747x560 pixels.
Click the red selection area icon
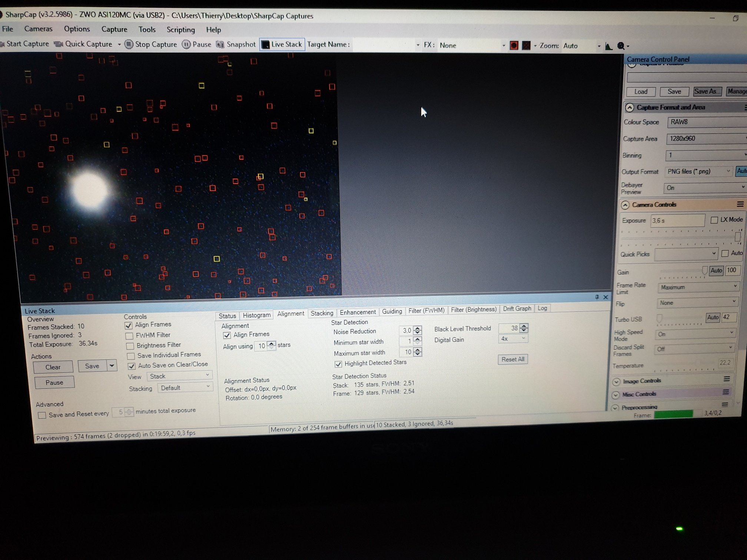click(x=514, y=46)
